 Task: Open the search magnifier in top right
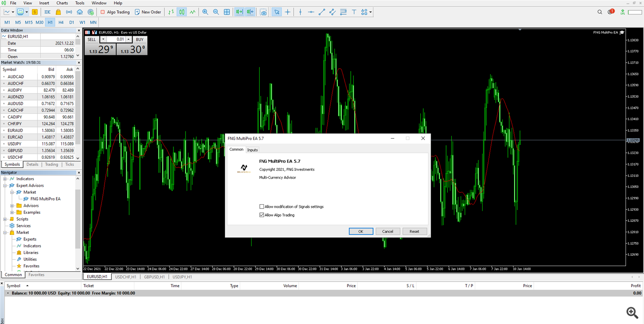(600, 12)
